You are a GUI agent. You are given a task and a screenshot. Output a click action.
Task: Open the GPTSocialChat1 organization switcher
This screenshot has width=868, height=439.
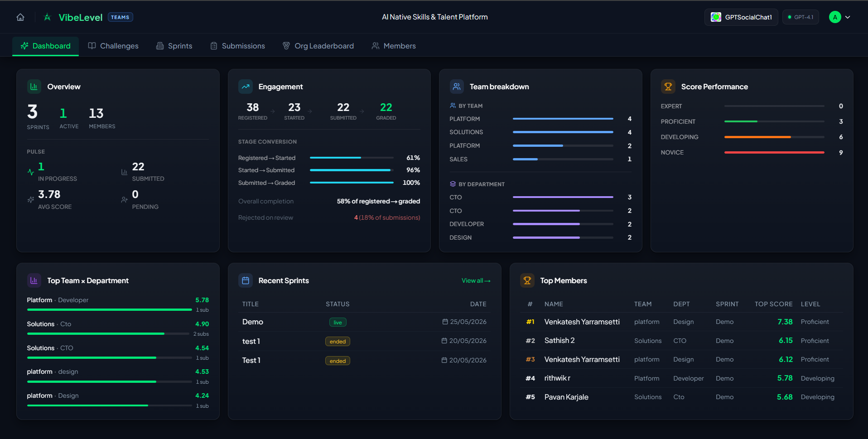(741, 17)
